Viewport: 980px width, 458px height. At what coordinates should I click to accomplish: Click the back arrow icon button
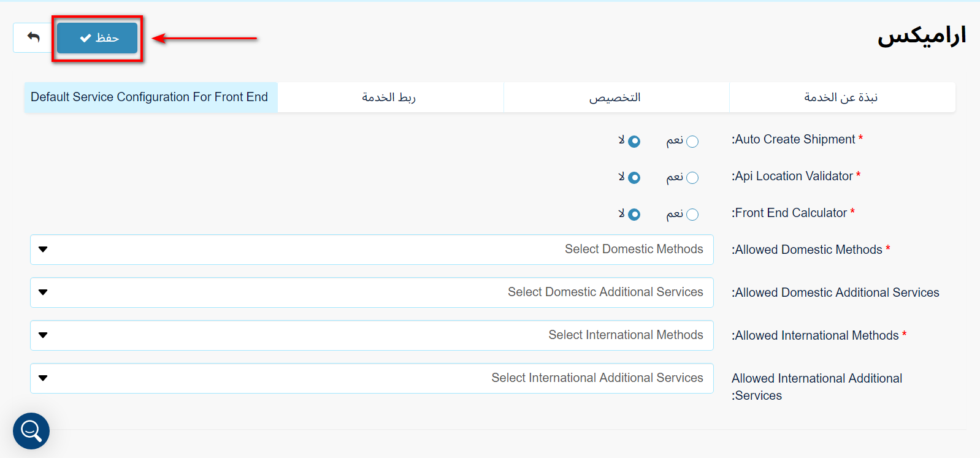(34, 38)
